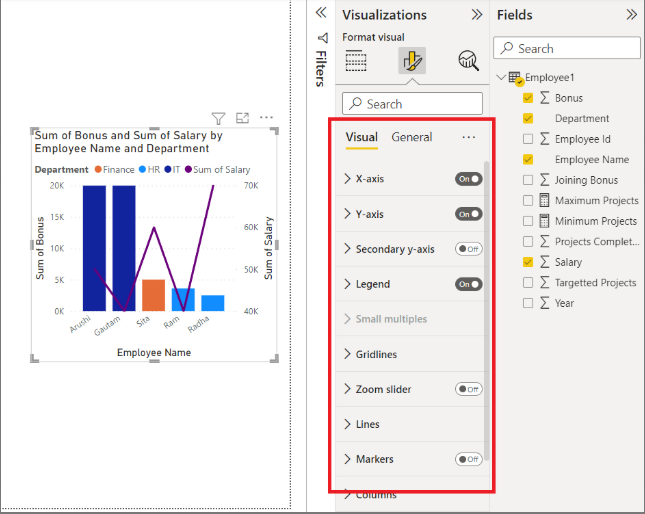Collapse the Fields pane double arrow
The height and width of the screenshot is (514, 645).
632,15
